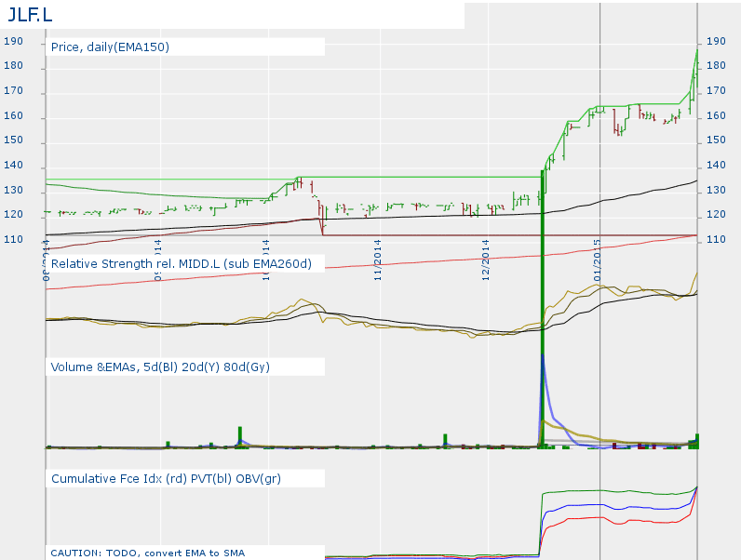Click the left price axis value 180

point(13,66)
